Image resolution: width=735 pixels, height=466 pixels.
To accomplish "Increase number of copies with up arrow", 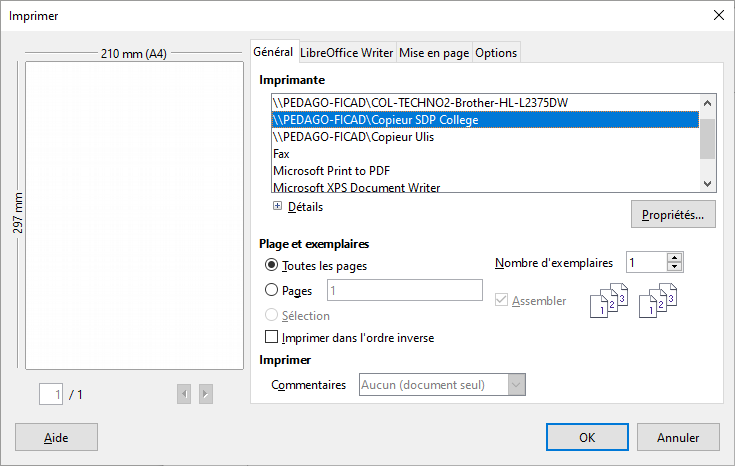I will point(674,257).
